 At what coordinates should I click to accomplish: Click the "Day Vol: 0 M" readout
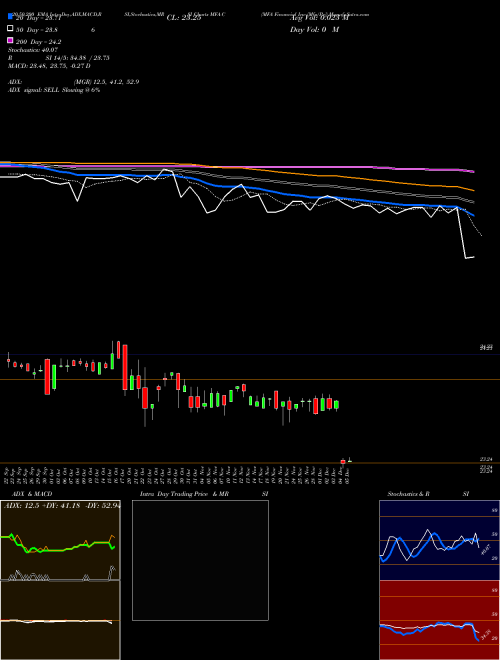tap(314, 30)
